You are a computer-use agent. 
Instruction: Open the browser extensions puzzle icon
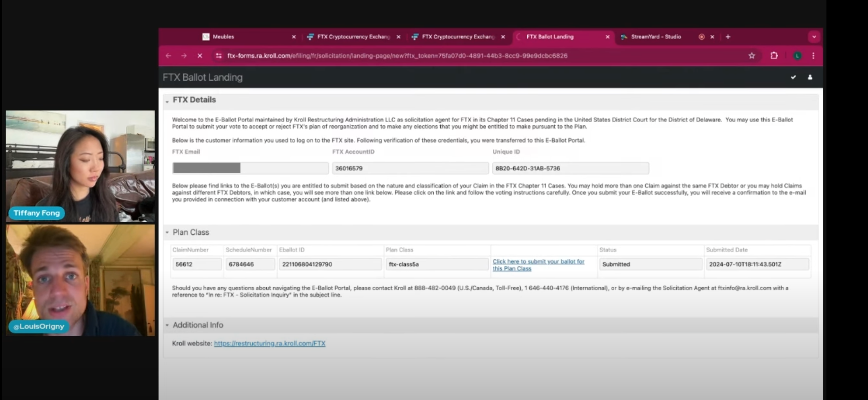[x=774, y=56]
